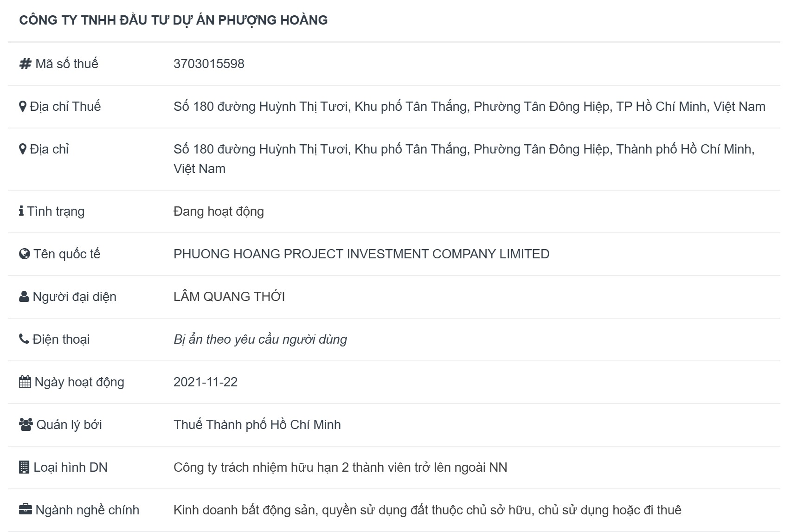This screenshot has width=810, height=532.
Task: Click the map pin icon beside Địa chỉ Thuế
Action: pos(22,107)
